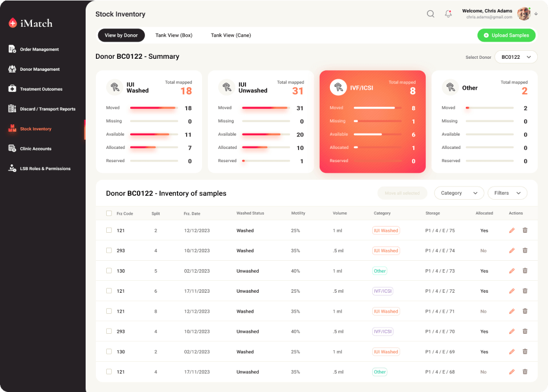The width and height of the screenshot is (548, 392).
Task: Check the row with storage P1 / 4 / E / 73
Action: point(109,271)
